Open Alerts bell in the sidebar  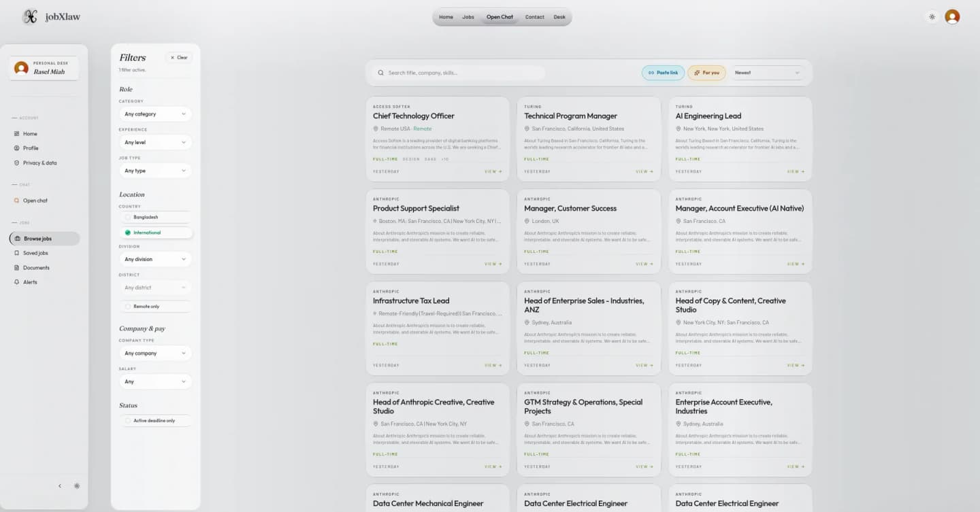click(x=17, y=282)
